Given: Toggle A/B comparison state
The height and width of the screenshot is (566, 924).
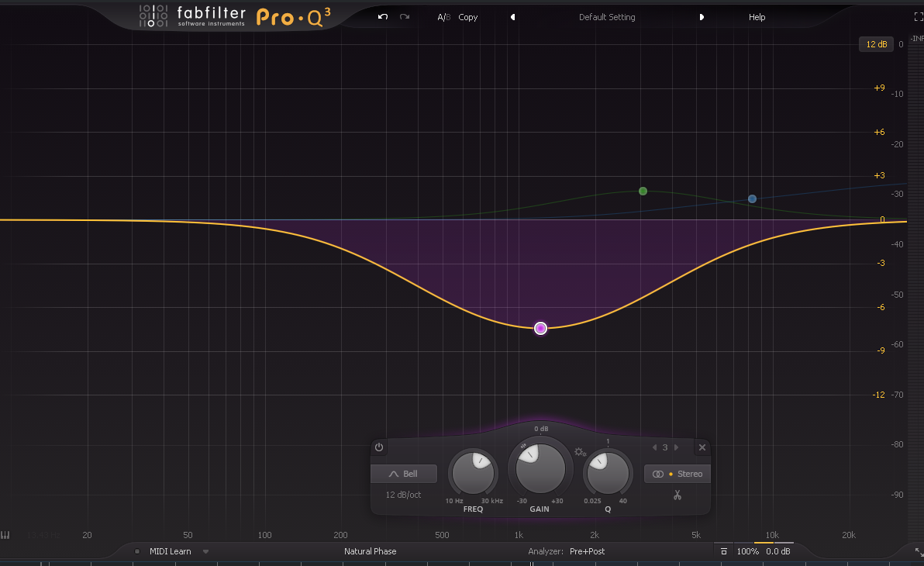Looking at the screenshot, I should [443, 17].
